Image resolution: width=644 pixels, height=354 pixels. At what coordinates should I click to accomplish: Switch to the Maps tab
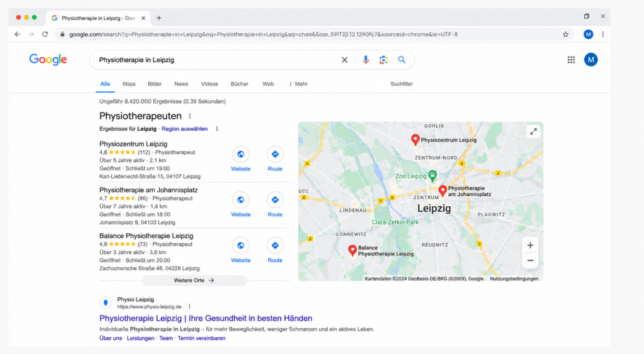[x=129, y=84]
